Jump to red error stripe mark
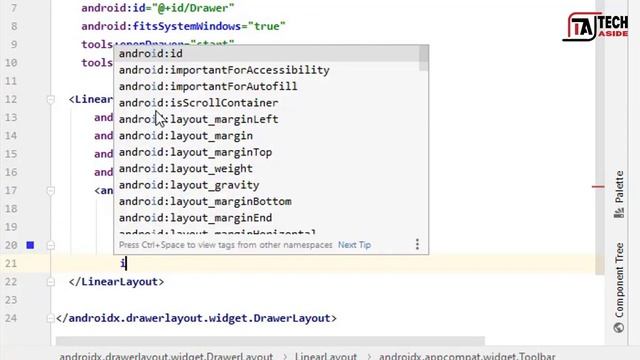This screenshot has width=640, height=360. [x=598, y=187]
